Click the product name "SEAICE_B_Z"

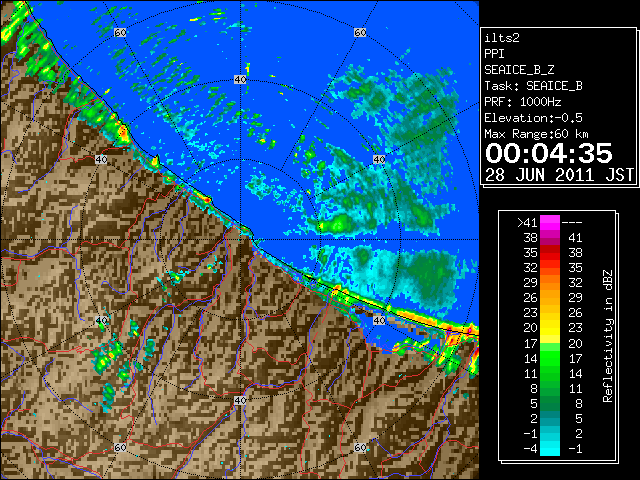[x=519, y=70]
